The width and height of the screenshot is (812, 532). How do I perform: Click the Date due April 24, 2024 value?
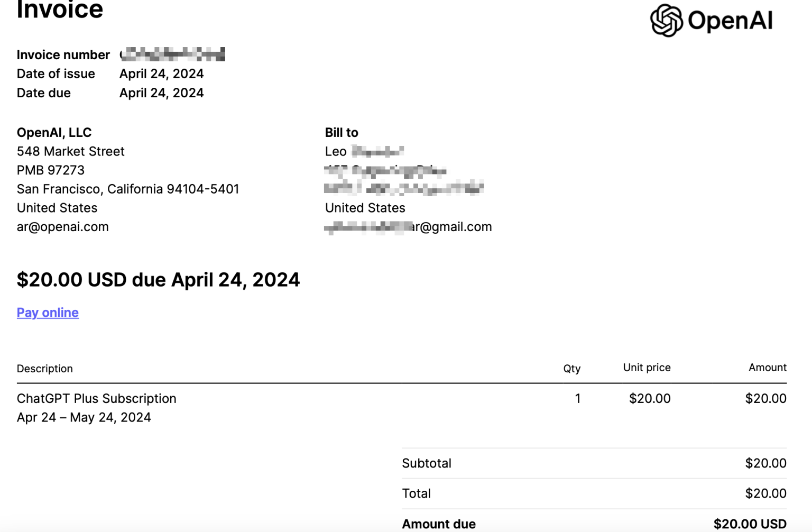point(161,93)
